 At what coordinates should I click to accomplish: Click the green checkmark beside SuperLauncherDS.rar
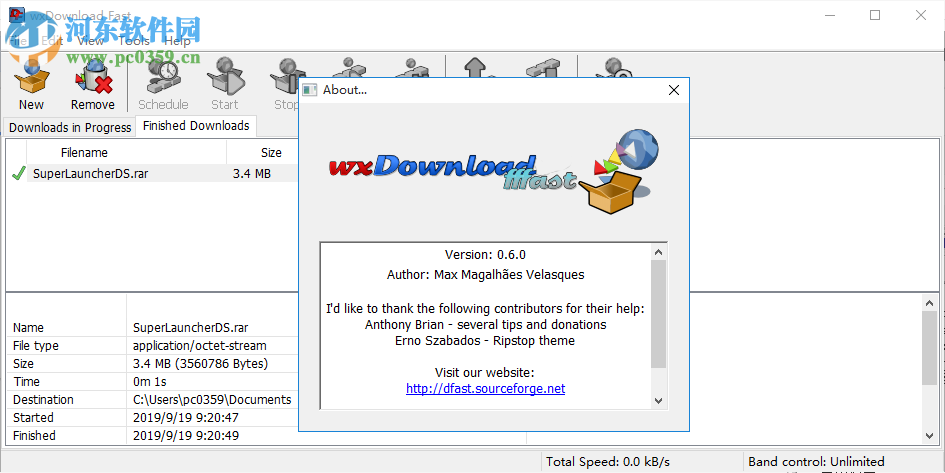[18, 174]
